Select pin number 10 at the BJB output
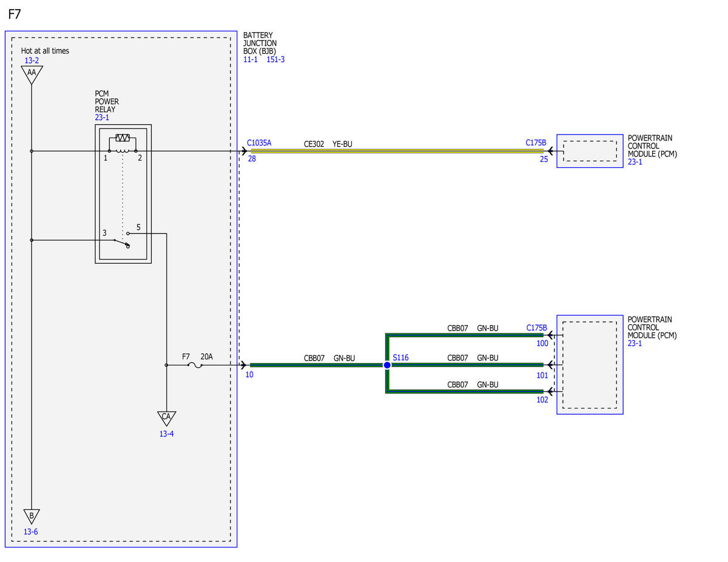 pos(249,375)
